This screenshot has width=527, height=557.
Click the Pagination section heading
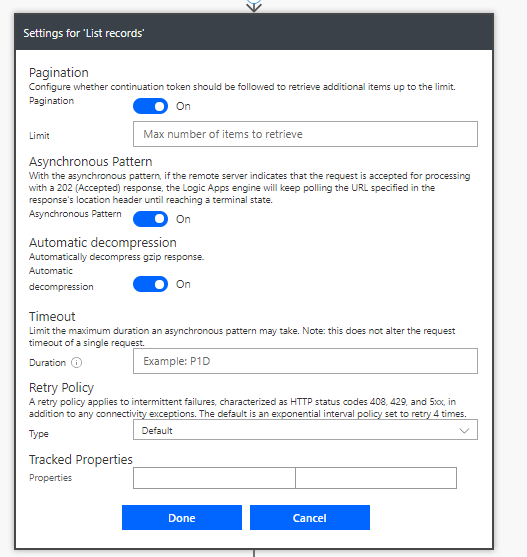click(x=59, y=72)
